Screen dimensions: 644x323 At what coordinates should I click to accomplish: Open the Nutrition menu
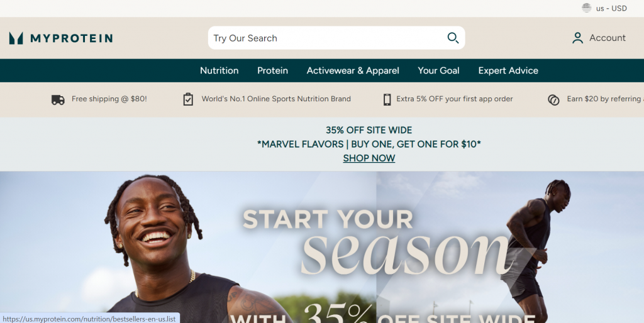click(219, 70)
